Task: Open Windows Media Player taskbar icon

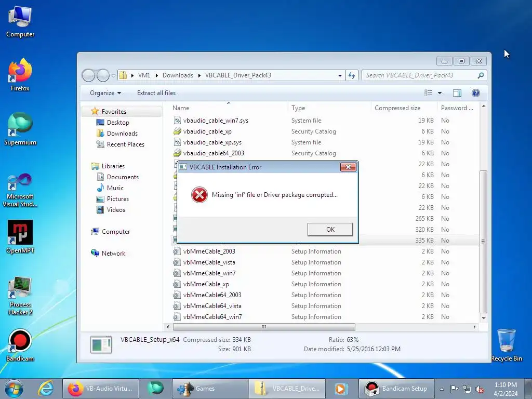Action: click(340, 389)
